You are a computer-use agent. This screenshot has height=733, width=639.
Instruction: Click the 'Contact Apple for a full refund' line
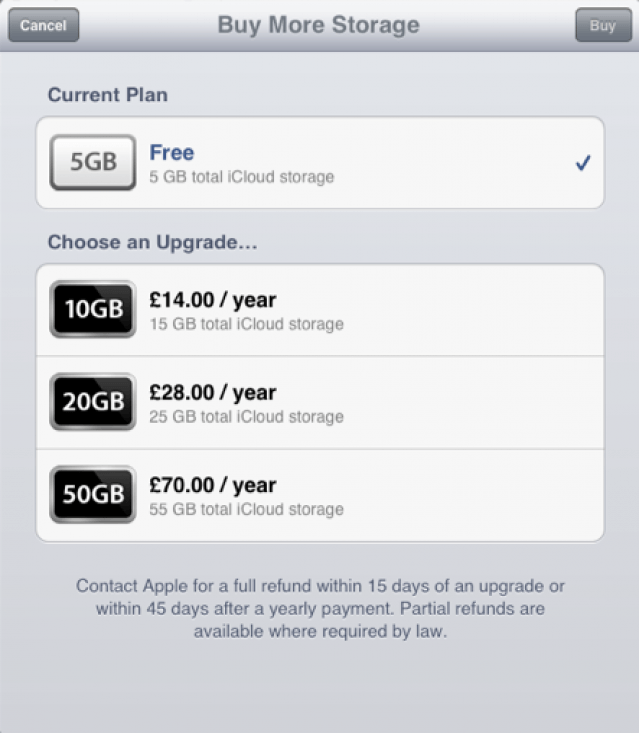pyautogui.click(x=320, y=585)
